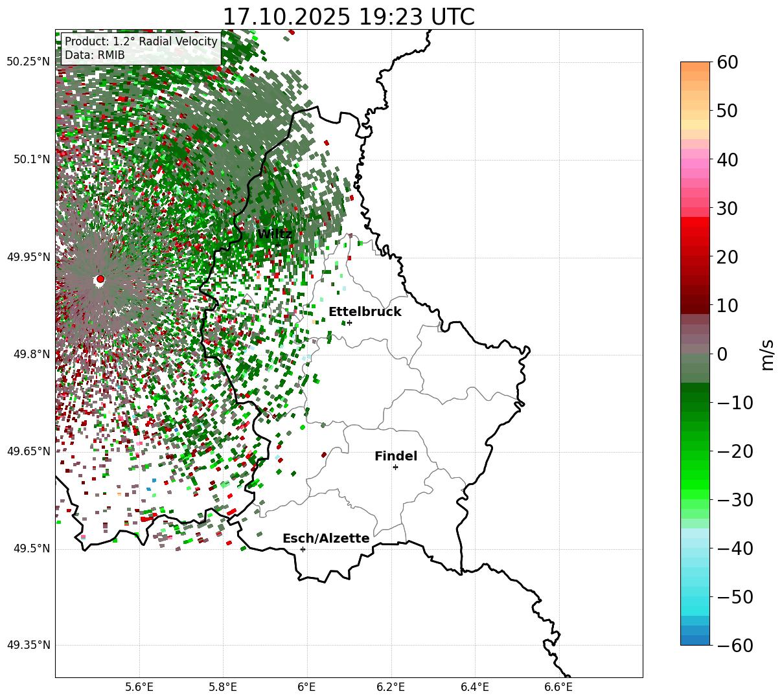The width and height of the screenshot is (782, 700).
Task: Click the colorbar's −30 tick value
Action: click(x=734, y=500)
